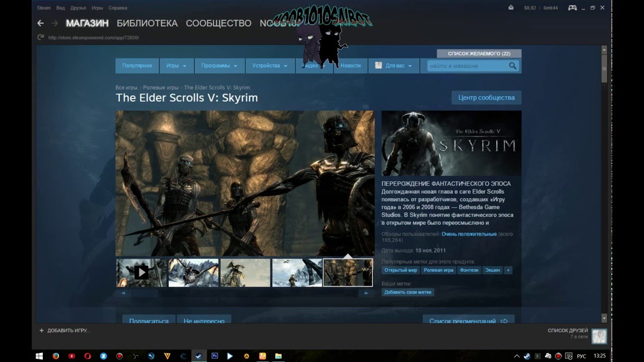644x362 pixels.
Task: Go back with the left arrow
Action: (41, 23)
